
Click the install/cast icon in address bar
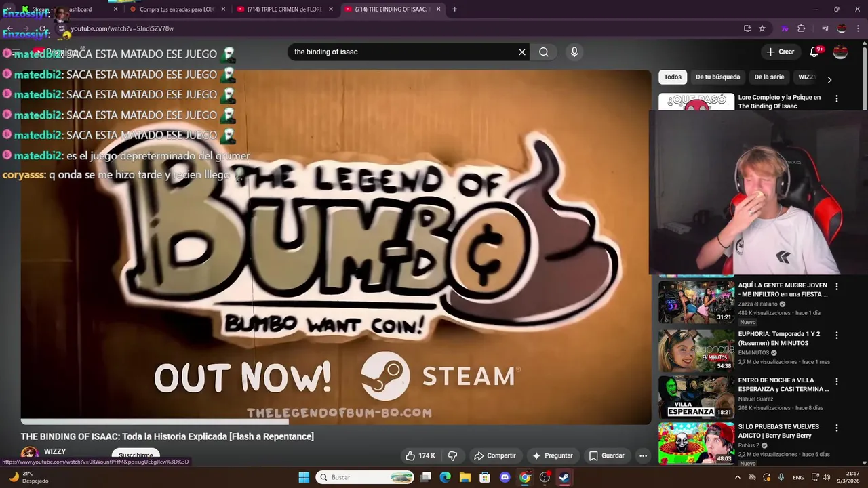pyautogui.click(x=747, y=28)
